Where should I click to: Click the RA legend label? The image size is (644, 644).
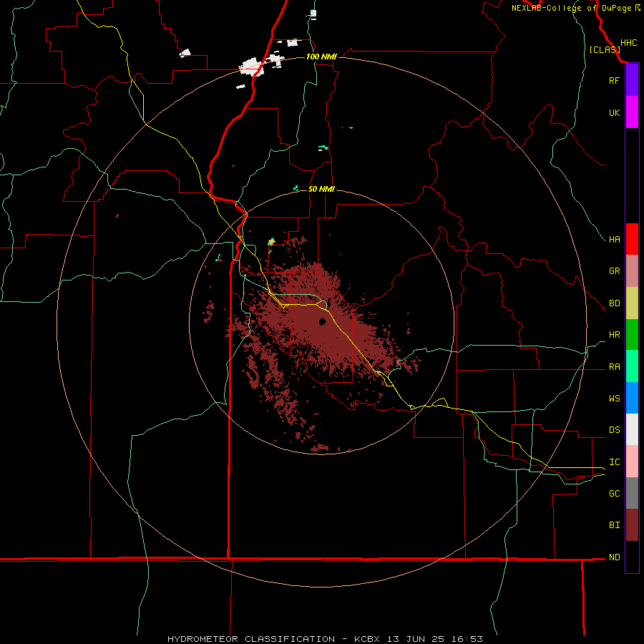614,367
